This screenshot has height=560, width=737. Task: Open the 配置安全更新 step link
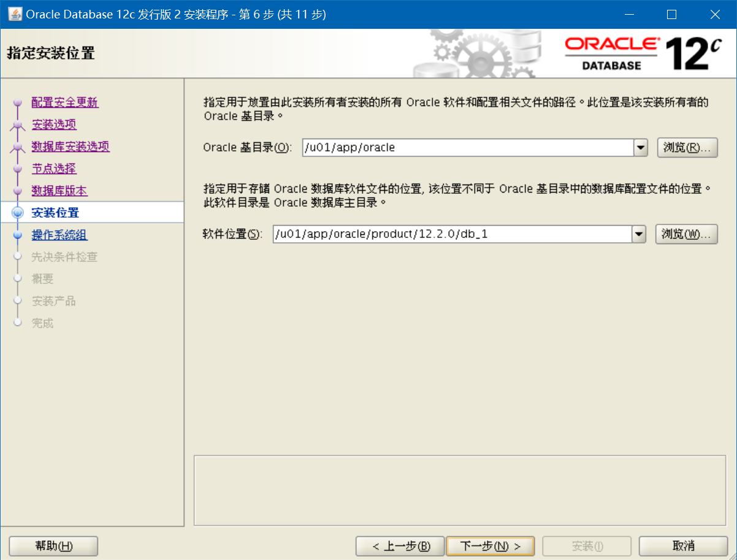[65, 102]
